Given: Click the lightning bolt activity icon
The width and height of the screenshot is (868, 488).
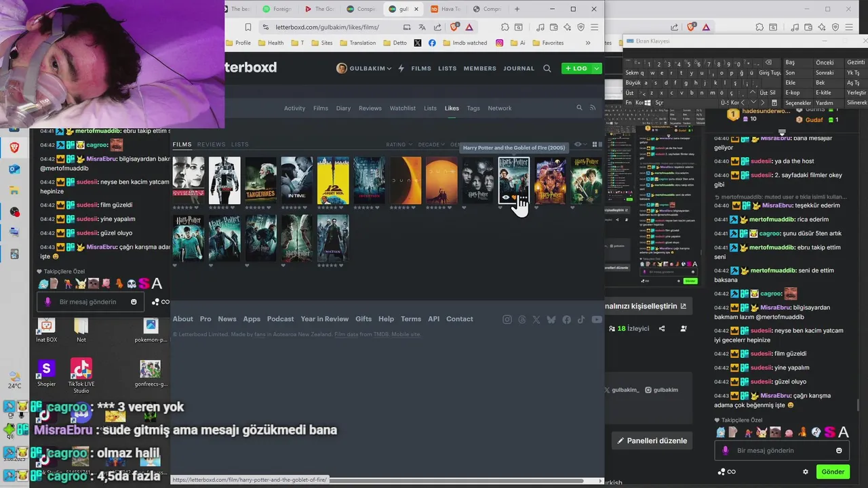Looking at the screenshot, I should coord(401,68).
